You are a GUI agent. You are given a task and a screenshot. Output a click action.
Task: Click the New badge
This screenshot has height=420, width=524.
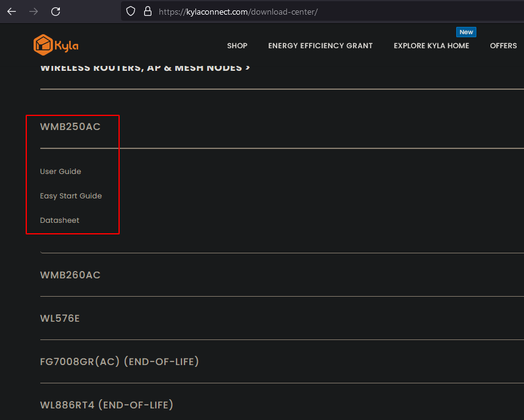point(466,32)
